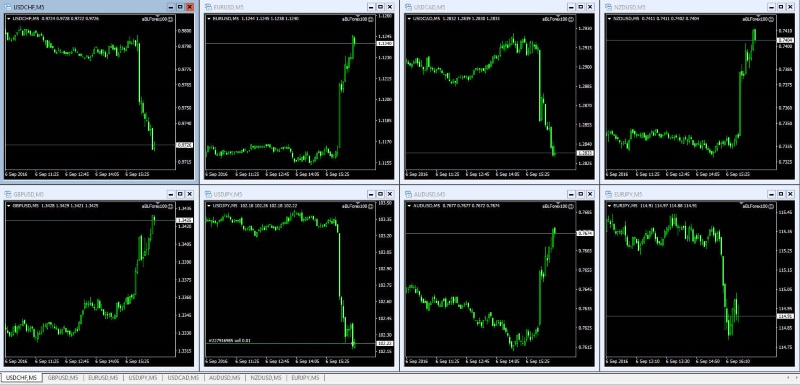Maximize the USDCHF,M5 chart window
Screen dimensions: 800x385
[x=180, y=7]
